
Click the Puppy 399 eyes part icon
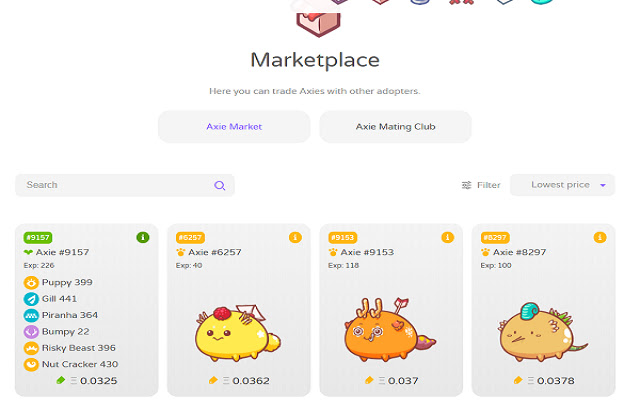(31, 282)
